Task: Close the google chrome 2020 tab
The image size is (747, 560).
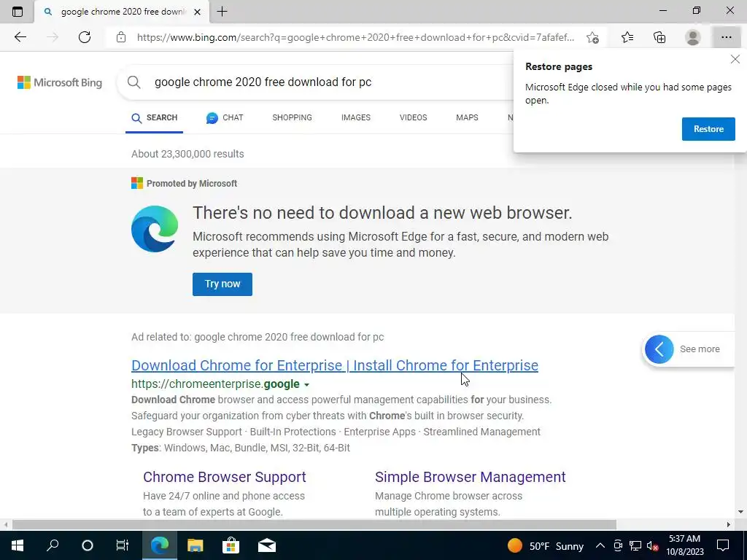Action: 197,12
